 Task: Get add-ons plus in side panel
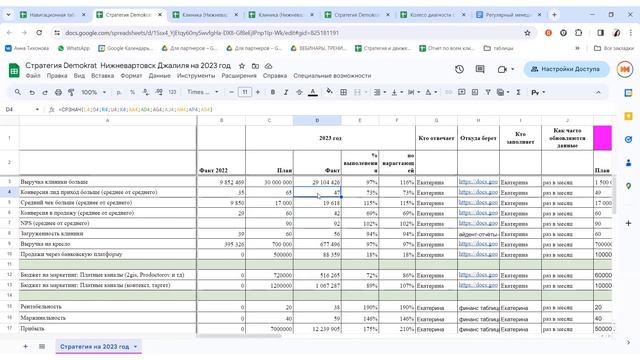[x=628, y=223]
